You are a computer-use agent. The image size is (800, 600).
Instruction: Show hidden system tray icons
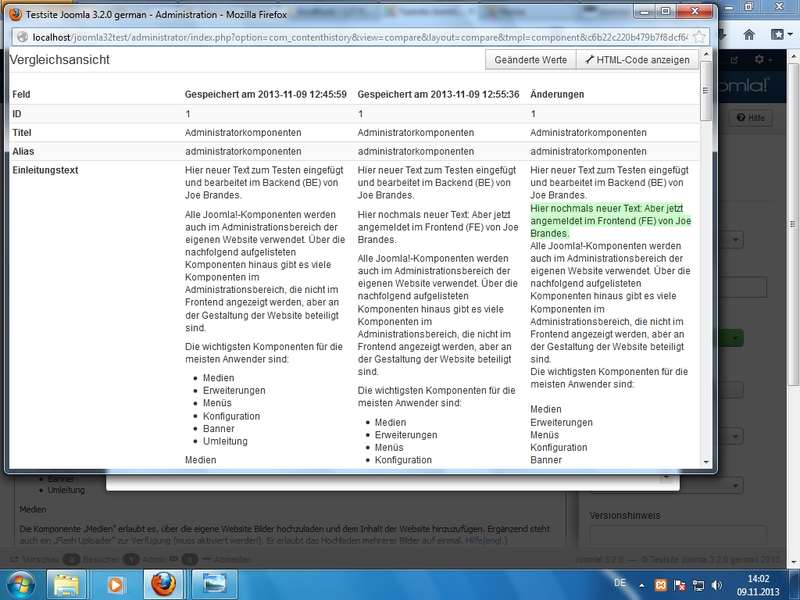[641, 586]
